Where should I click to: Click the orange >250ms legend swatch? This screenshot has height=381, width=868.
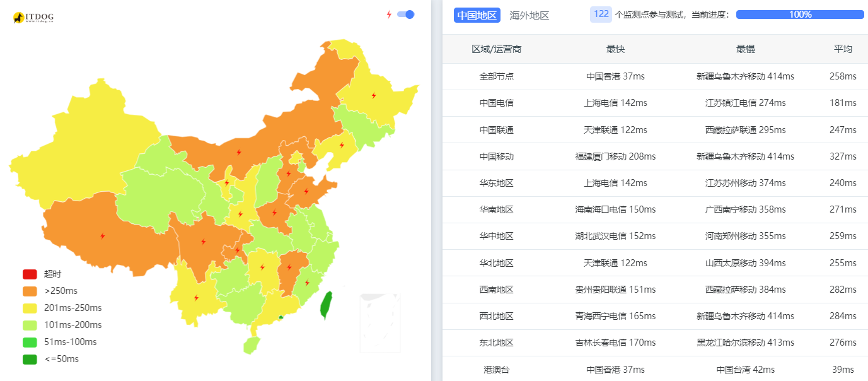click(x=30, y=291)
